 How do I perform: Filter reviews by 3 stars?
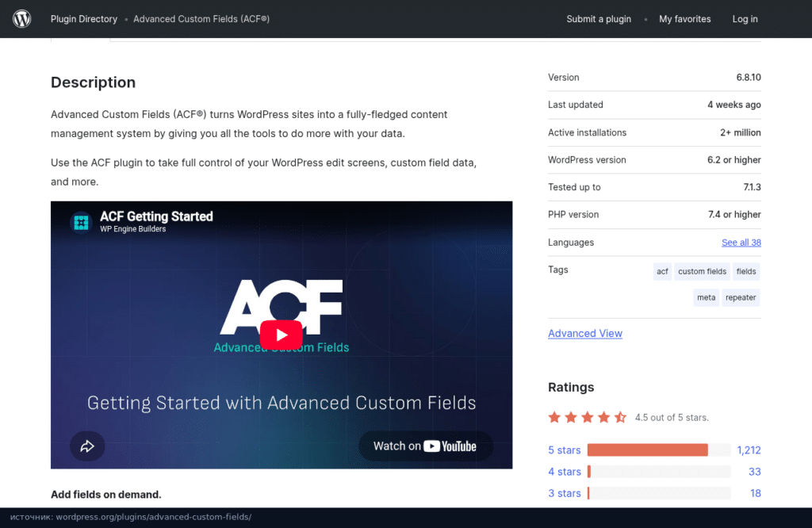click(565, 493)
